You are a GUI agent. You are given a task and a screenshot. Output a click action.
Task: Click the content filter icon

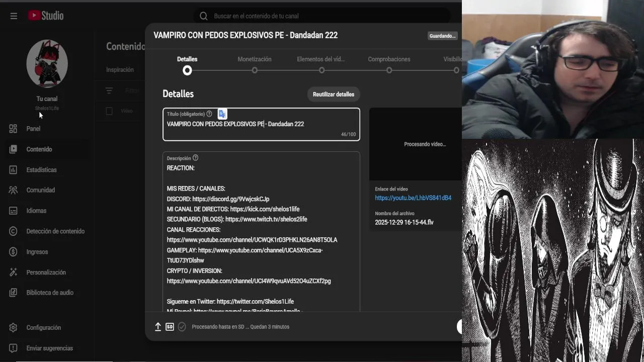[x=109, y=91]
